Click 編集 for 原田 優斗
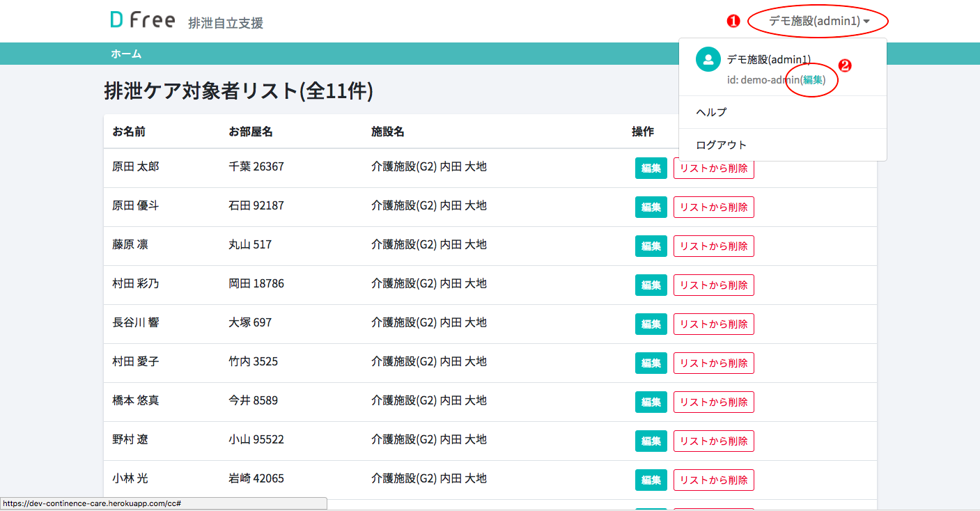 (x=651, y=207)
